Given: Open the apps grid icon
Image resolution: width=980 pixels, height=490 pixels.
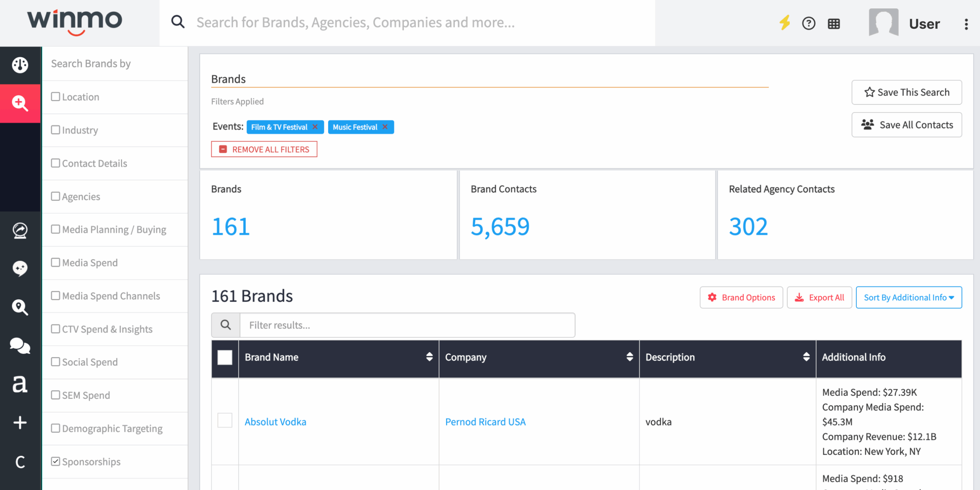Looking at the screenshot, I should coord(834,24).
